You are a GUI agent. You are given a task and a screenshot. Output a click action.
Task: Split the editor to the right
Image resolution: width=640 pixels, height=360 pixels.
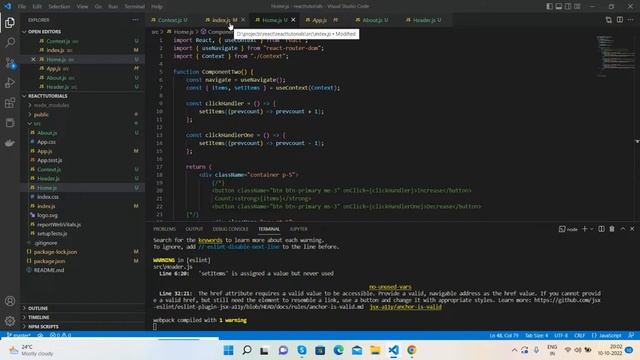(x=620, y=20)
